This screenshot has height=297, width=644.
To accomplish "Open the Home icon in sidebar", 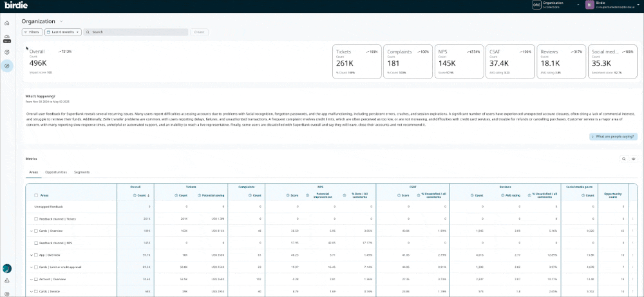I will (x=7, y=23).
